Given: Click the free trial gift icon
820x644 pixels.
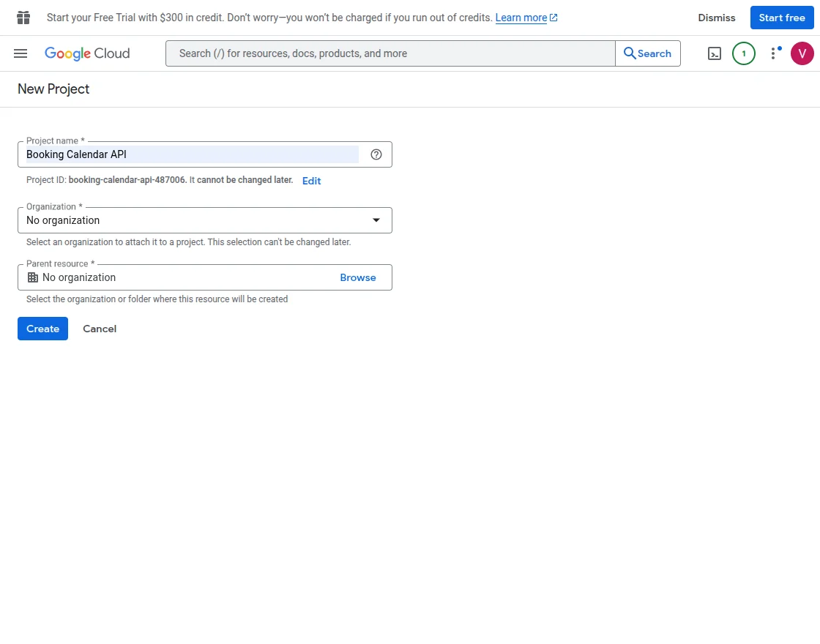Looking at the screenshot, I should [23, 17].
